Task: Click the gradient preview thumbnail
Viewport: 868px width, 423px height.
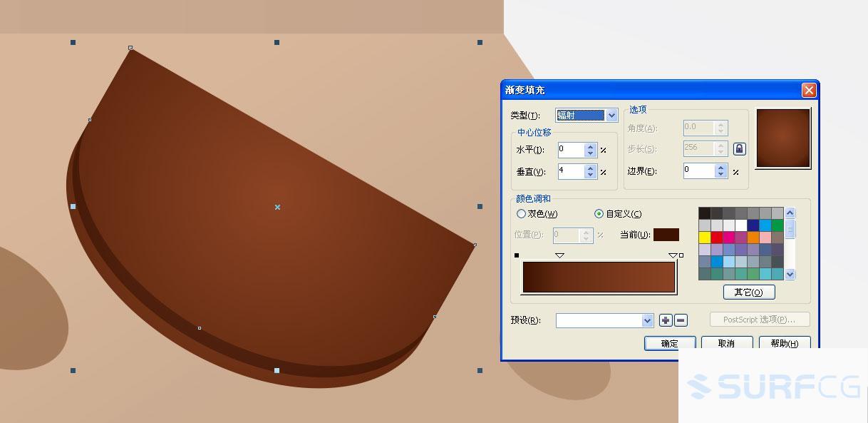Action: (783, 138)
